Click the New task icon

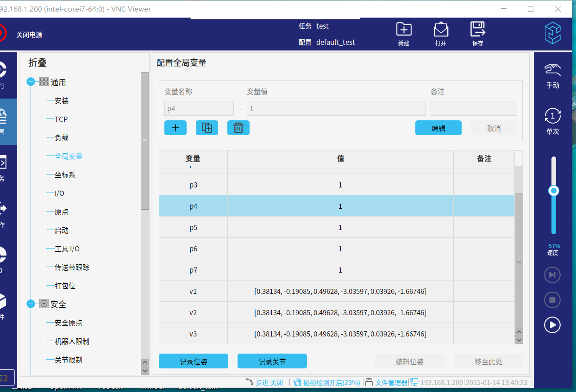404,30
